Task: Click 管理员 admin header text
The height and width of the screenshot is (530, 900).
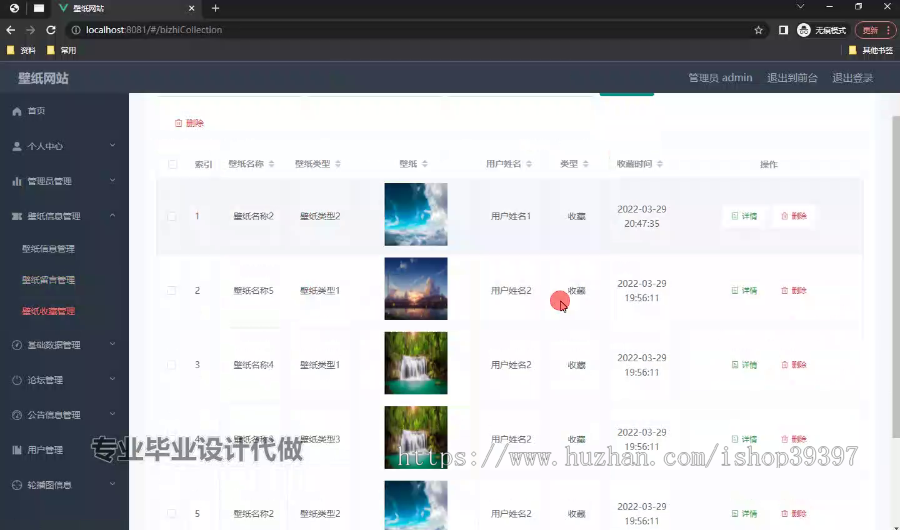Action: [x=720, y=78]
